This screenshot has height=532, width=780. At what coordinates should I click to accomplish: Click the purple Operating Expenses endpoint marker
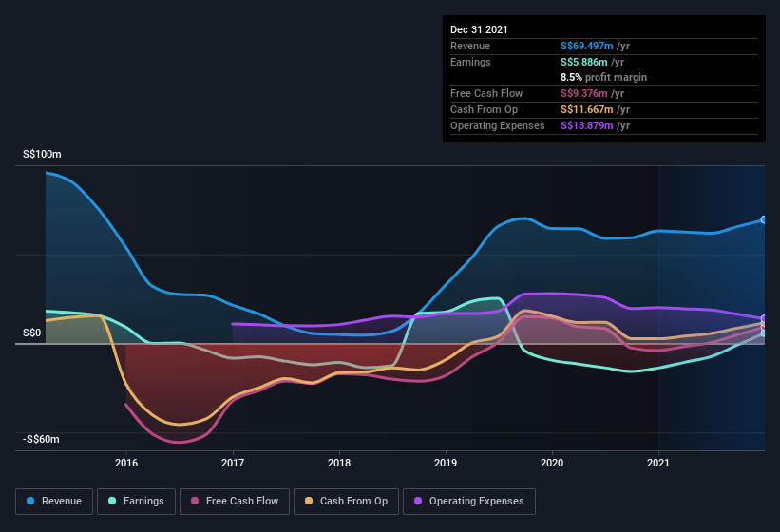[764, 318]
